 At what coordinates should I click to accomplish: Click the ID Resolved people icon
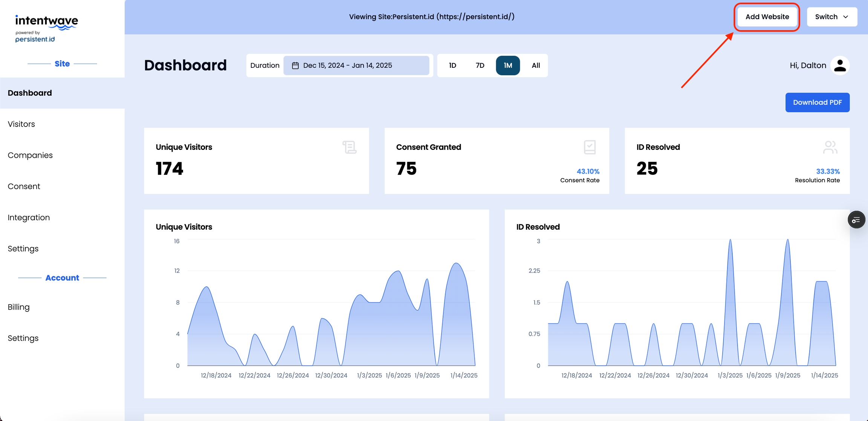(830, 147)
